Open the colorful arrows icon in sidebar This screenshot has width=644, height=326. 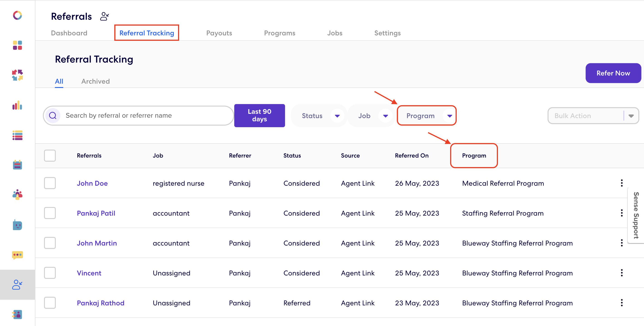(x=17, y=75)
